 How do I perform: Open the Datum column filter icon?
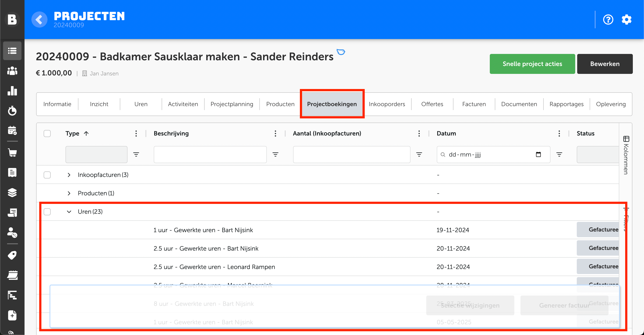(x=559, y=154)
